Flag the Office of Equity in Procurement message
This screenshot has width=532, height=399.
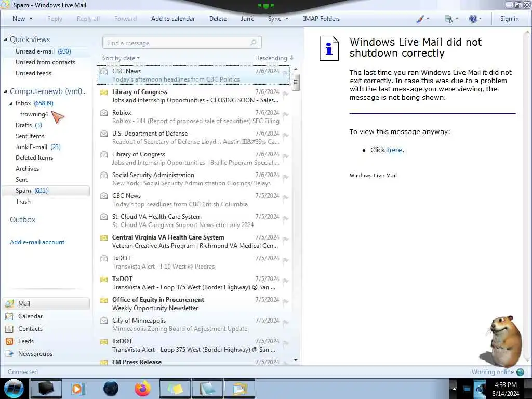[x=285, y=302]
